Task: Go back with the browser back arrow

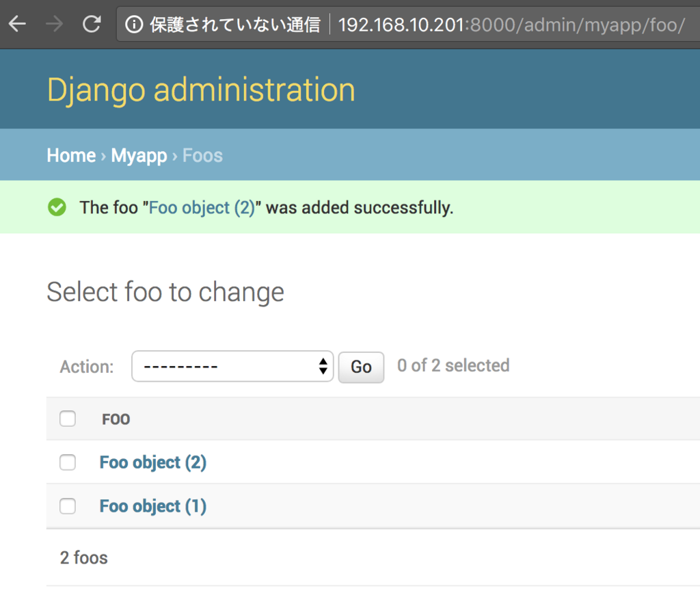Action: (17, 24)
